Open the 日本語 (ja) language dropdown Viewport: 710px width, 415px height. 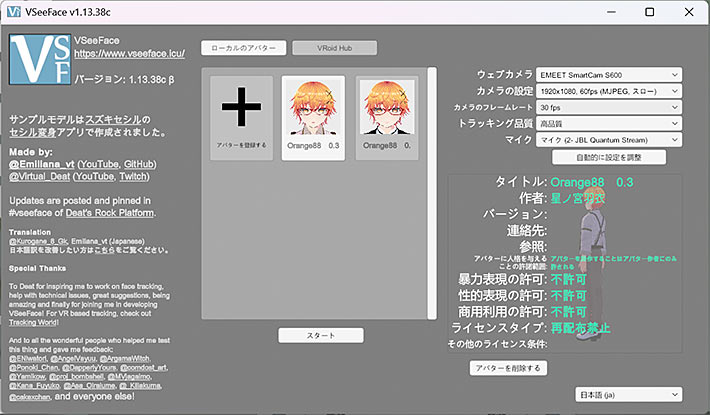click(x=628, y=395)
